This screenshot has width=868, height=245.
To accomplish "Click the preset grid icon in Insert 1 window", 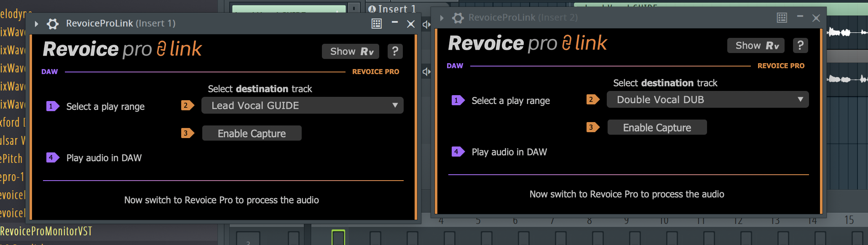I will [377, 24].
